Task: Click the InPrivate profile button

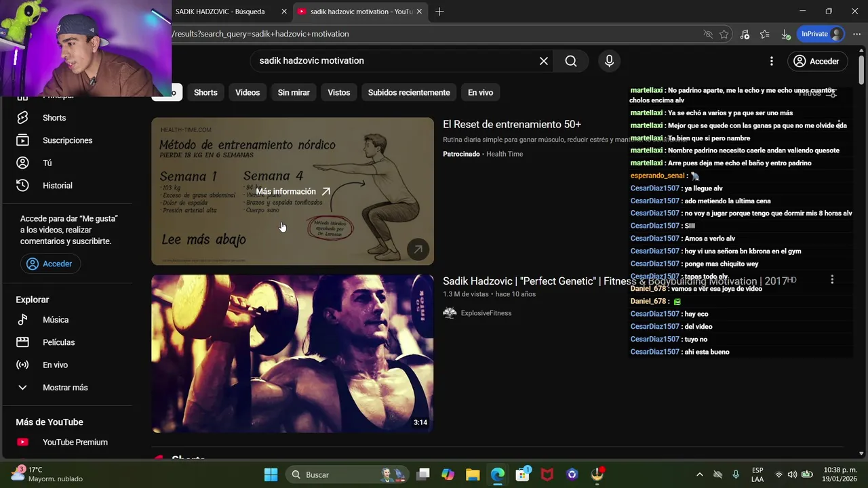Action: 821,34
